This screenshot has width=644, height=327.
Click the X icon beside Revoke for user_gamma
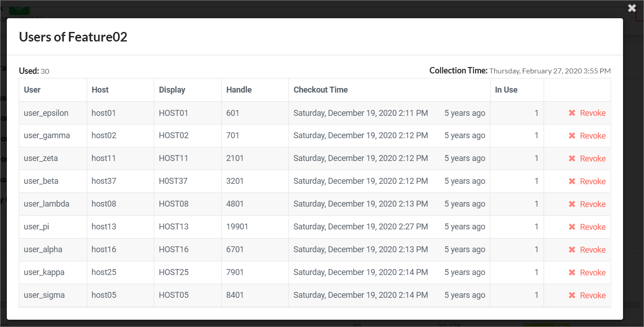pos(572,136)
